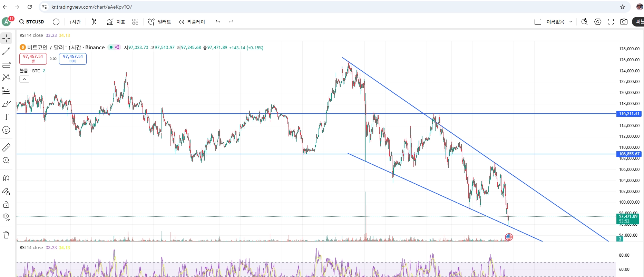The width and height of the screenshot is (644, 277).
Task: Open the Fibonacci and Gann tools
Action: (7, 64)
